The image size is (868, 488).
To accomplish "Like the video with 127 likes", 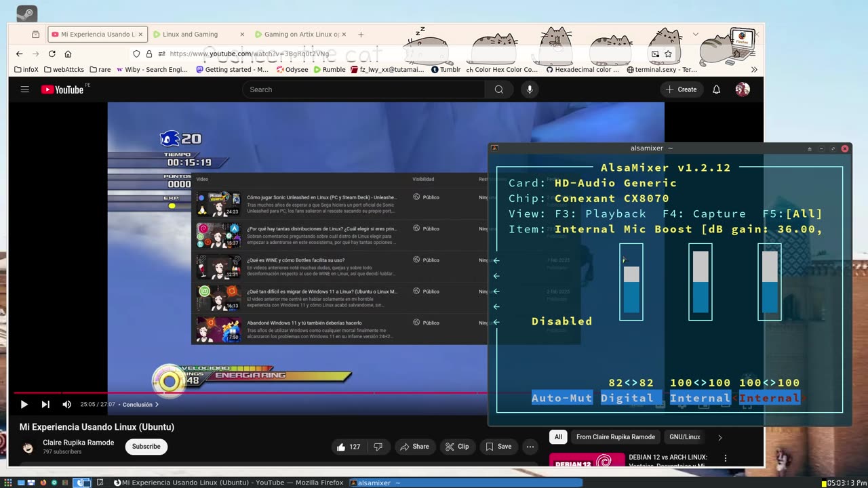I will (x=349, y=447).
